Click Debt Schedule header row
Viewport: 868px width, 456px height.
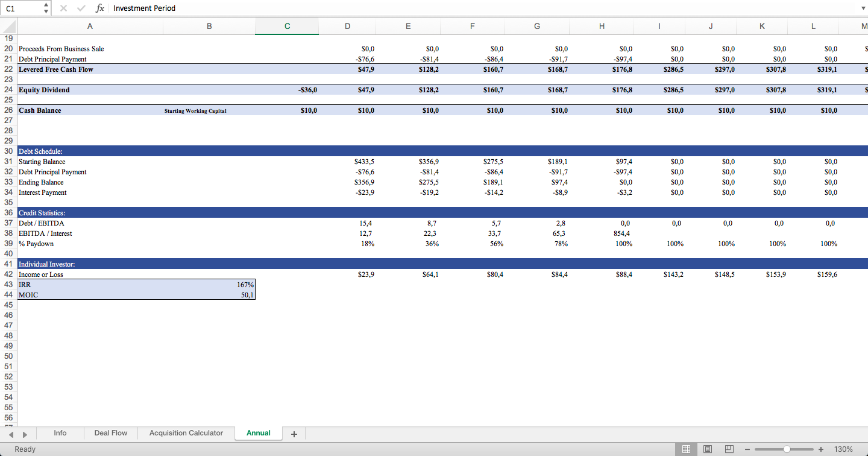(x=442, y=151)
